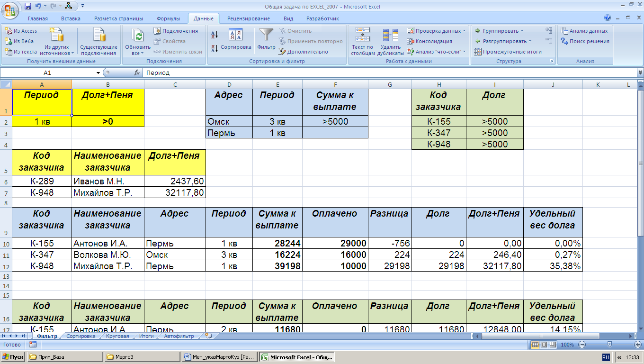Image resolution: width=644 pixels, height=364 pixels.
Task: Click RU language indicator in tray
Action: 606,357
